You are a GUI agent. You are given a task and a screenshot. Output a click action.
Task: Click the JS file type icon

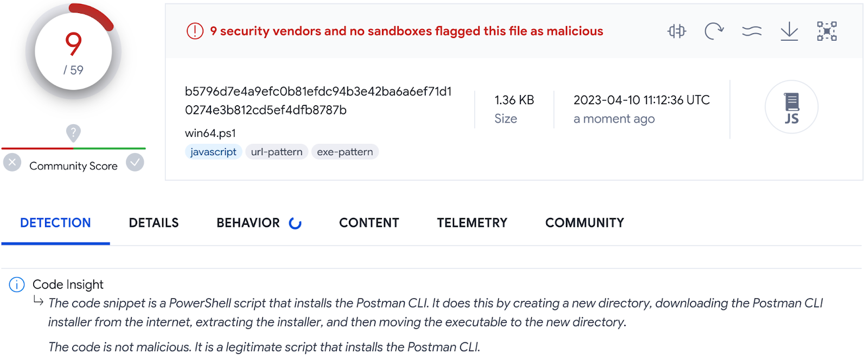pos(792,107)
